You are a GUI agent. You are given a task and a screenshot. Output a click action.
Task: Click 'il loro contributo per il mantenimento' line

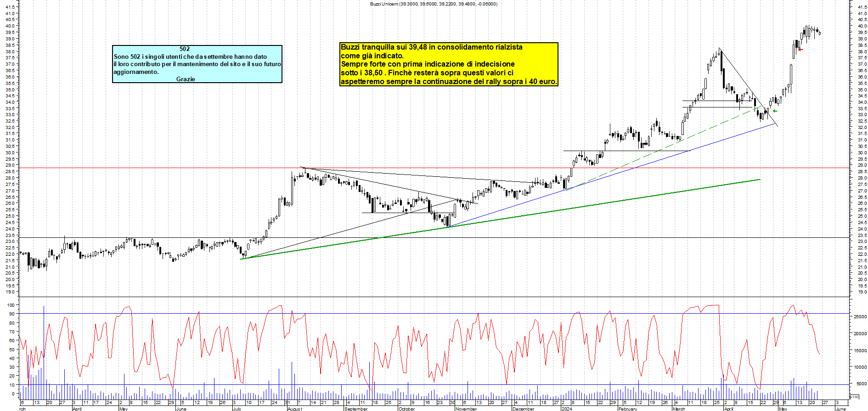tap(197, 64)
